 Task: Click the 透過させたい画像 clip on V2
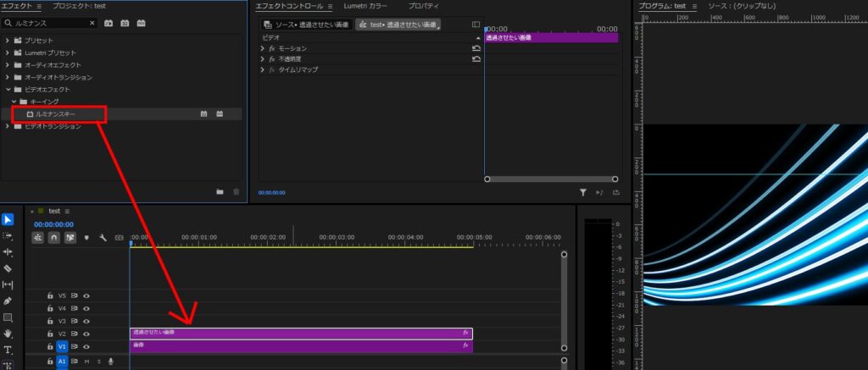point(297,333)
